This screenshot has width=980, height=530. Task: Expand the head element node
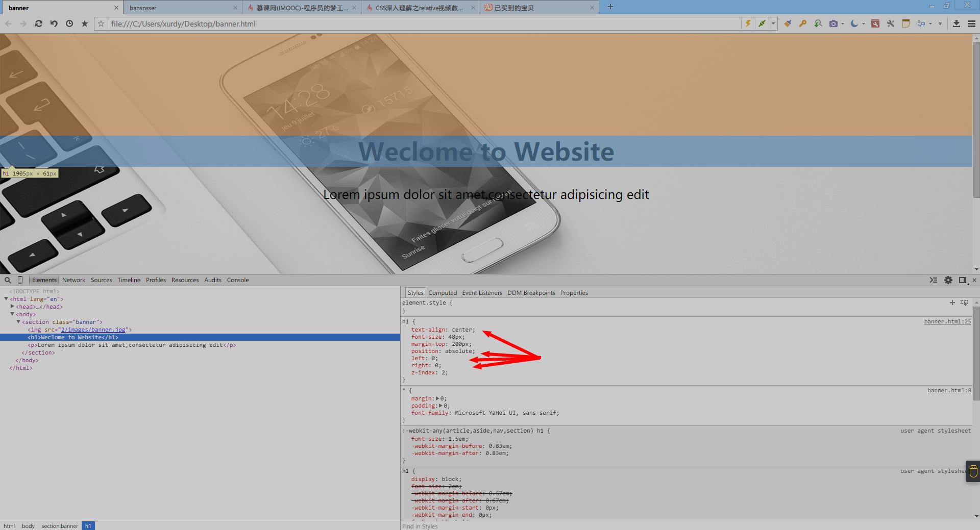pos(12,307)
